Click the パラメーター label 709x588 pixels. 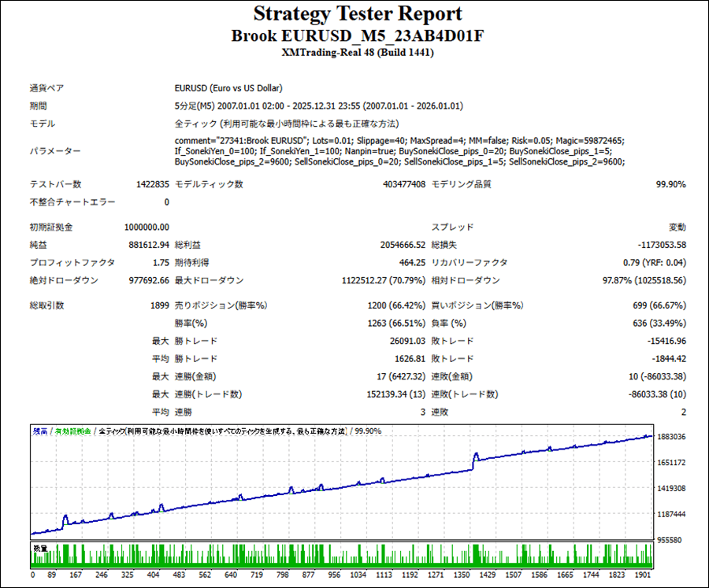(x=55, y=151)
